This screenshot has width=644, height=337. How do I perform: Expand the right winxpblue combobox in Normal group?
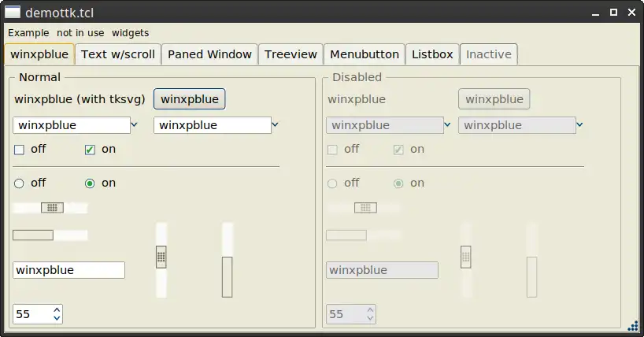(275, 124)
